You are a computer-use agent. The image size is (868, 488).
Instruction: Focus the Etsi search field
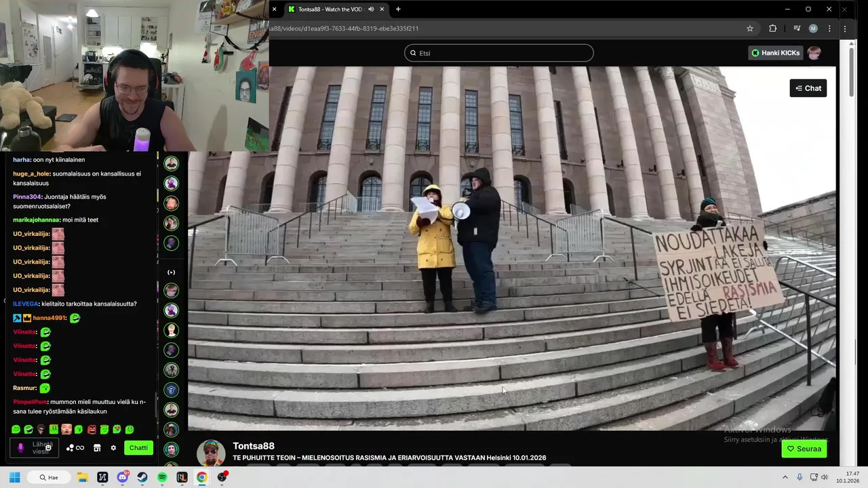(499, 53)
